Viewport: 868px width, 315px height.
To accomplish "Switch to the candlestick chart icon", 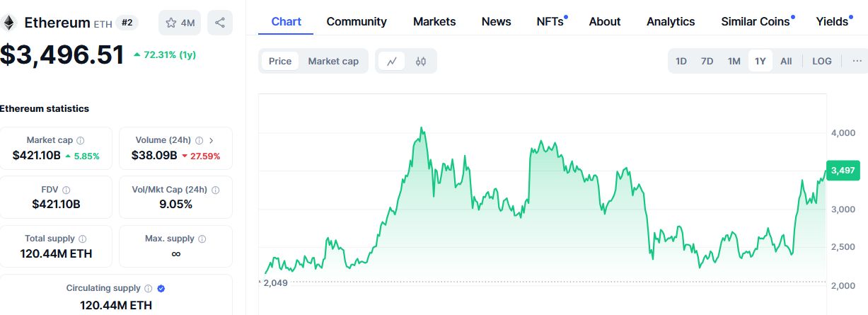I will 421,61.
